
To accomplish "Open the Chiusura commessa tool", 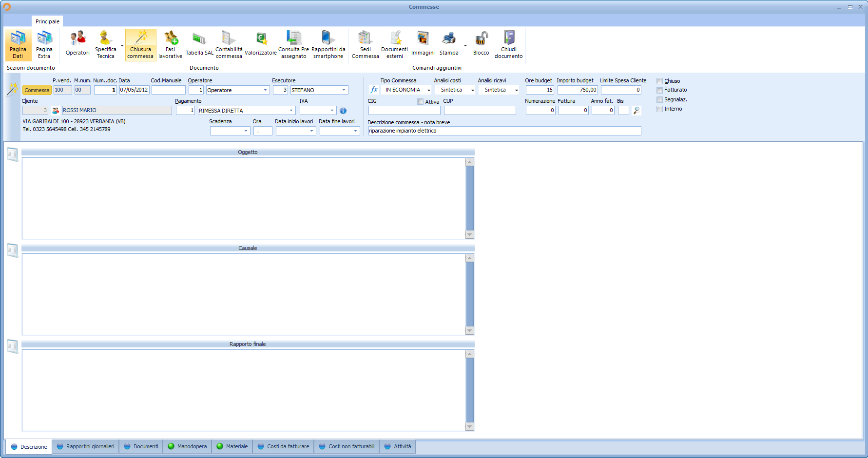I will [x=140, y=44].
